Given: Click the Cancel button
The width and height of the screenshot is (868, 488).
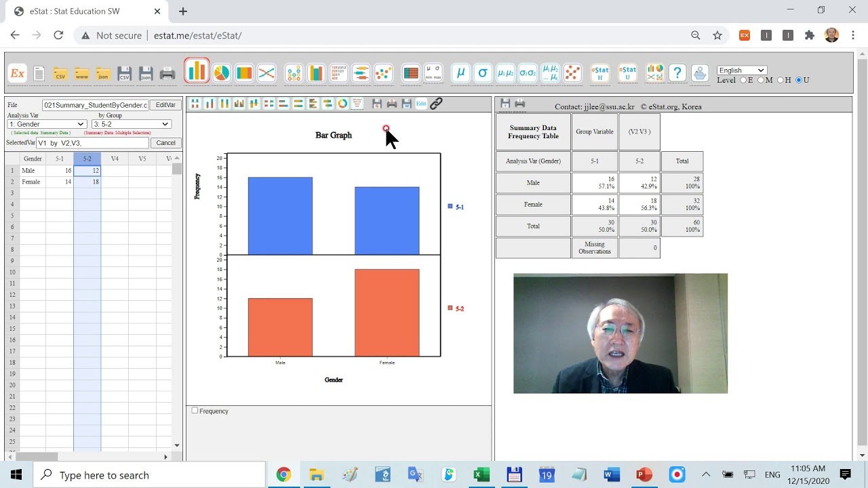Looking at the screenshot, I should [x=165, y=143].
